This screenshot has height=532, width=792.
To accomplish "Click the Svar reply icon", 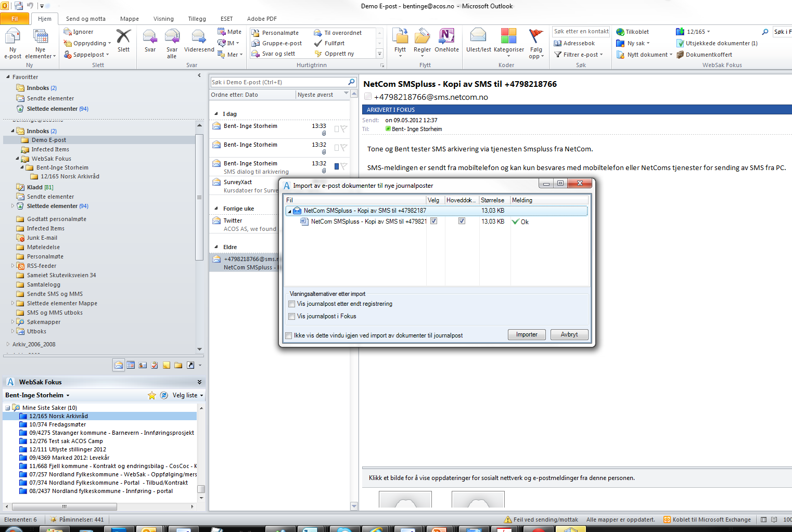I will [150, 41].
